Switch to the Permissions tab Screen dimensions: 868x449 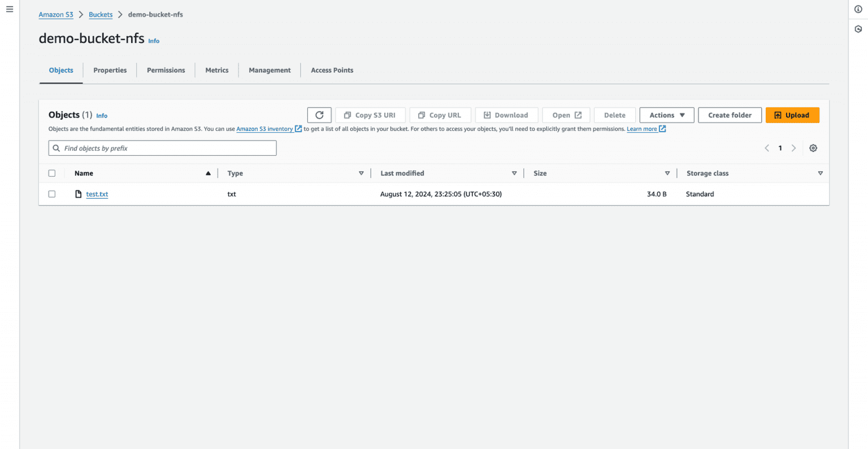[x=166, y=70]
